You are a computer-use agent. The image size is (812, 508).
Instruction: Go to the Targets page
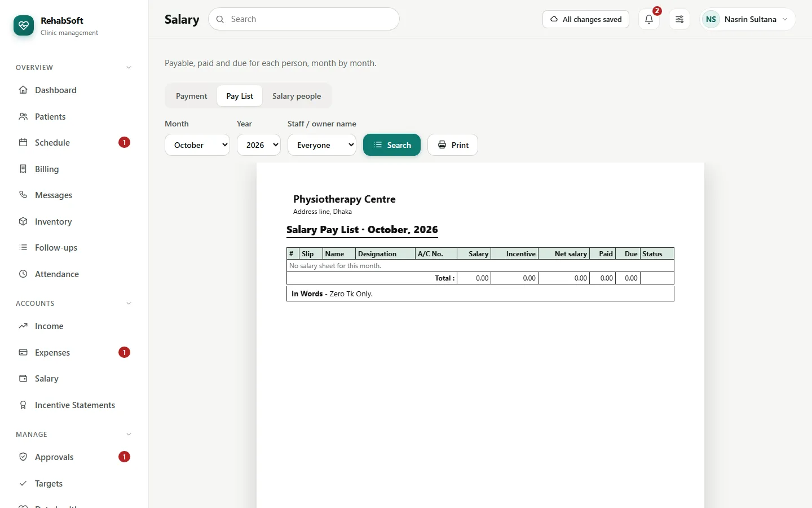pos(74,483)
